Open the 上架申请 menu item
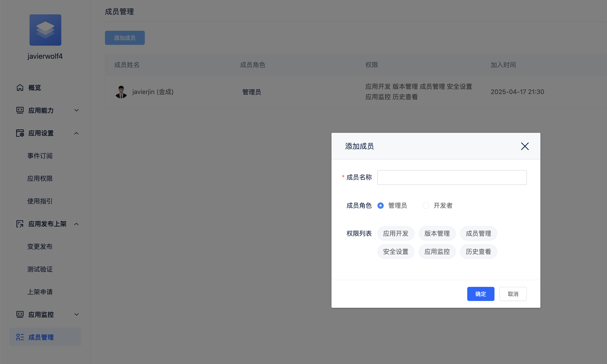607x364 pixels. [40, 292]
